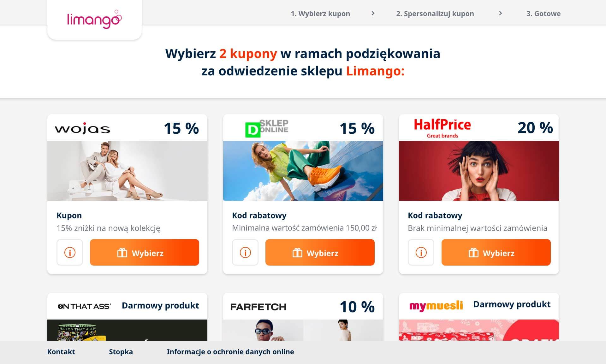Click the Wojas brand logo
The image size is (606, 364).
pos(83,128)
